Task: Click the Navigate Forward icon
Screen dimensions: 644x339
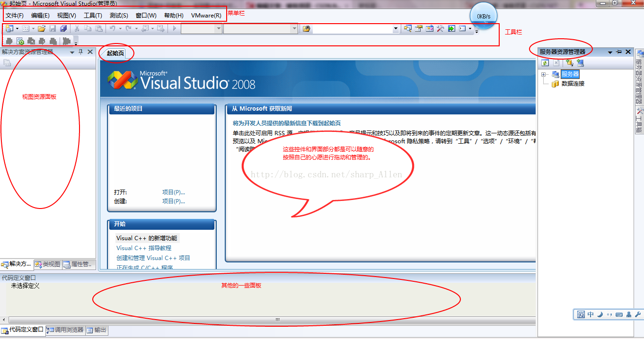Action: (x=161, y=28)
